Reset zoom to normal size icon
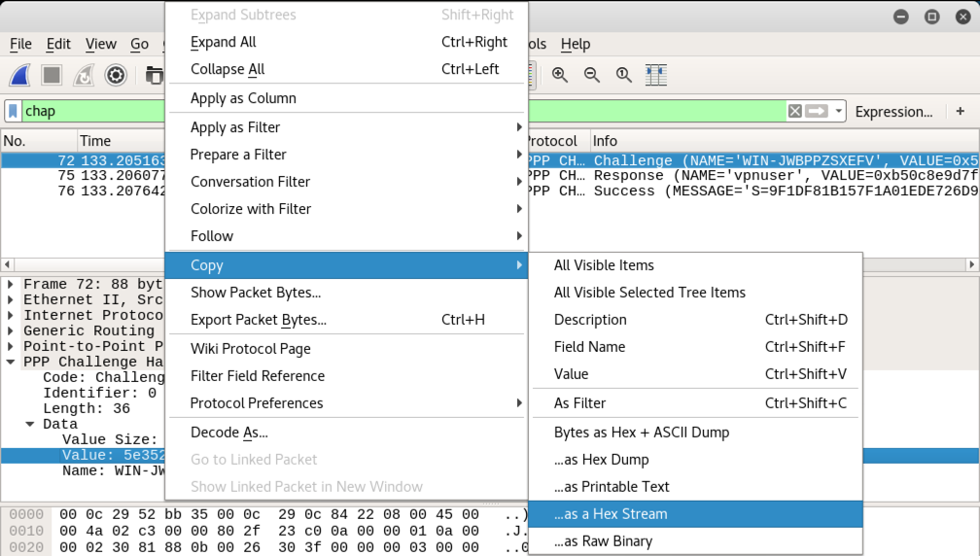Screen dimensions: 980x556 623,75
